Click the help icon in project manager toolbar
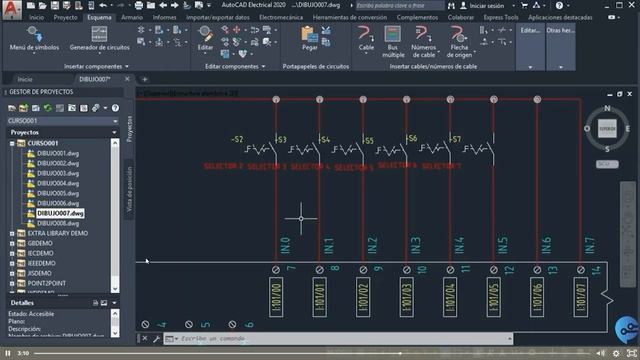 pyautogui.click(x=116, y=108)
